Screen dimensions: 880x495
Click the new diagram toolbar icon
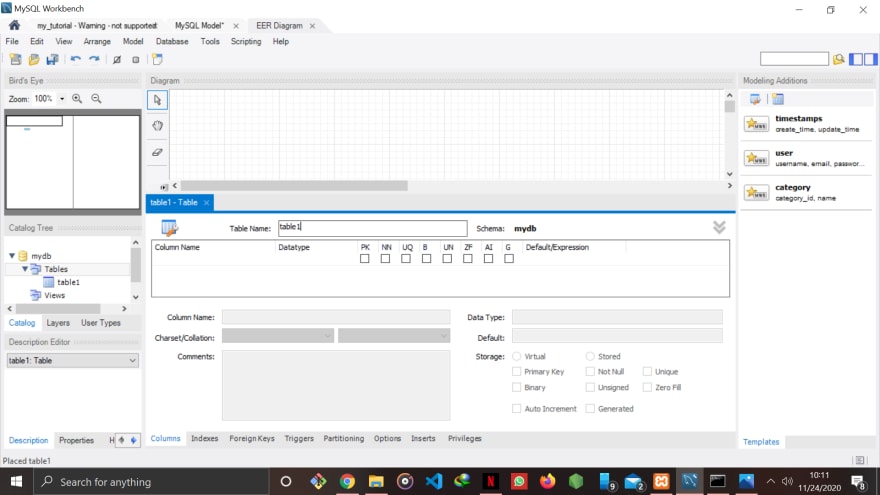tap(158, 59)
